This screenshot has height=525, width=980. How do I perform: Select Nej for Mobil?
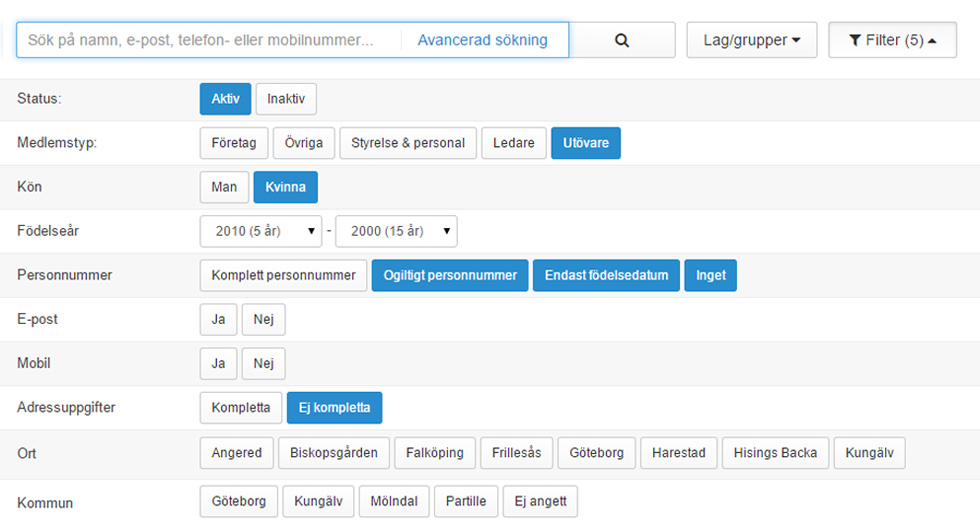263,364
